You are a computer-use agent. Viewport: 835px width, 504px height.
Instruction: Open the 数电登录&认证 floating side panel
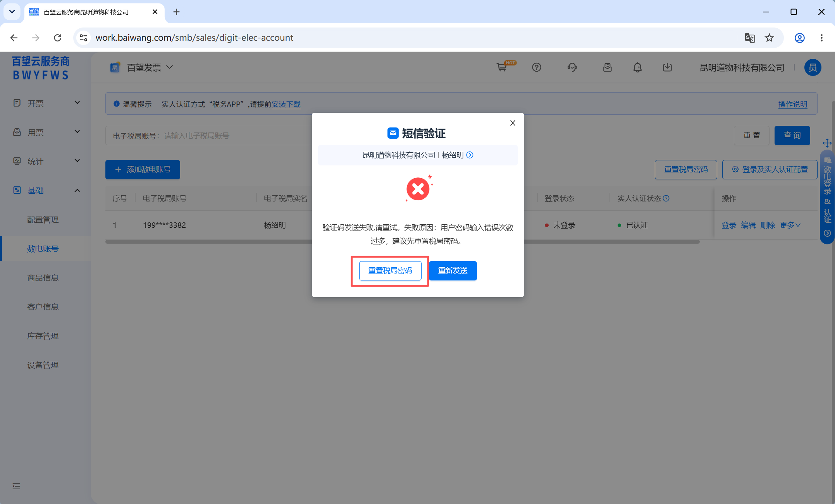[x=827, y=197]
